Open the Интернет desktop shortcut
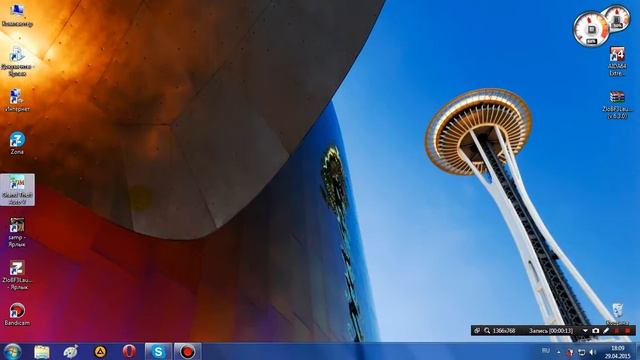The height and width of the screenshot is (360, 640). (x=17, y=100)
